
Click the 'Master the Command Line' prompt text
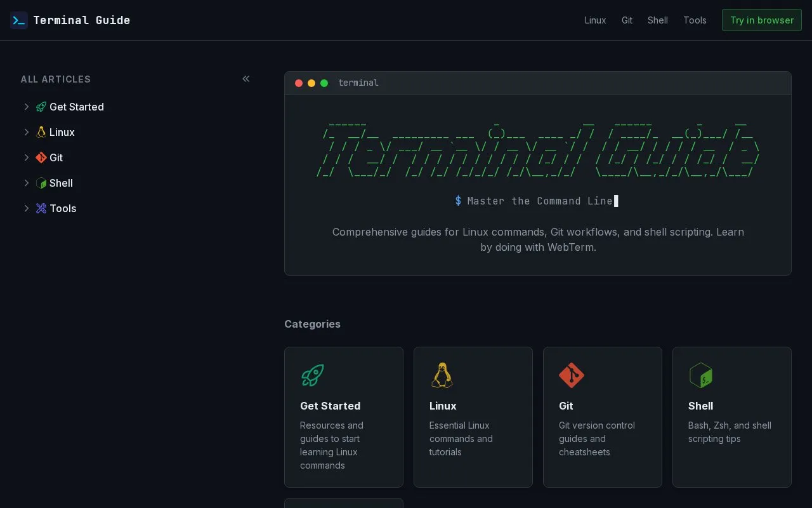tap(540, 201)
